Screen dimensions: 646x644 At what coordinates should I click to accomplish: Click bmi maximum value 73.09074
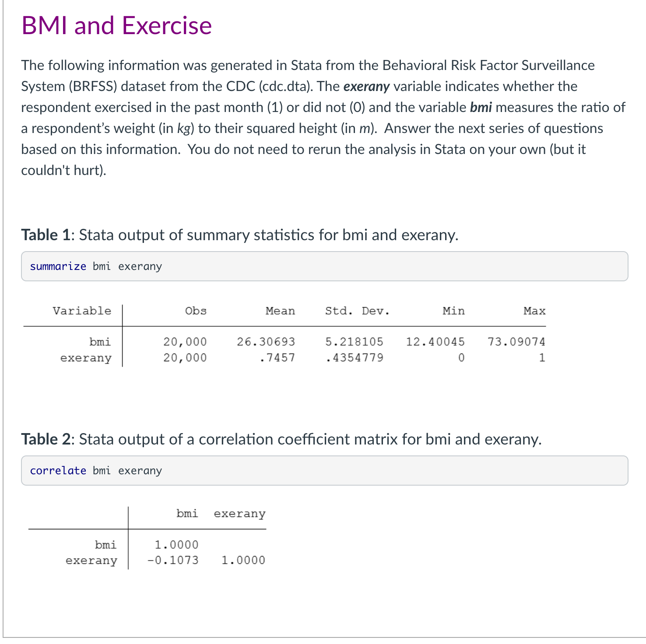516,342
